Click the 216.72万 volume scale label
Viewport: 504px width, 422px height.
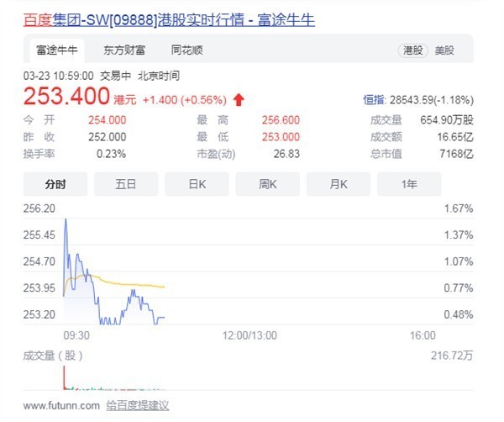(x=452, y=356)
